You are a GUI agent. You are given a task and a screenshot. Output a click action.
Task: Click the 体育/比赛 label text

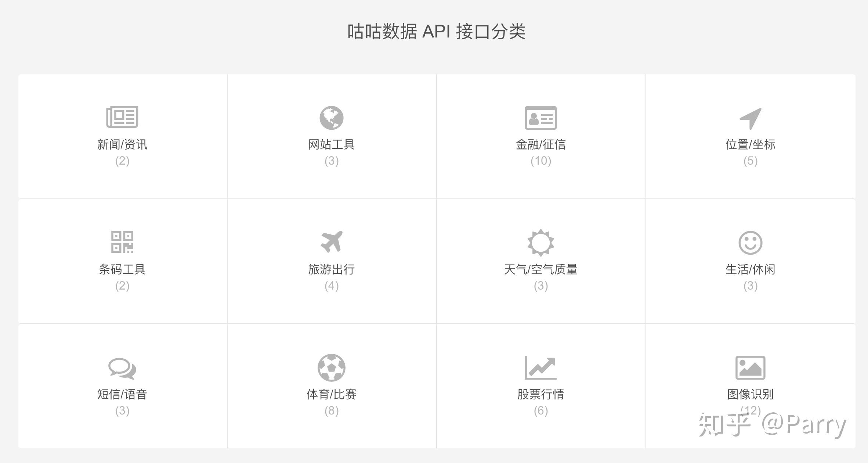331,394
